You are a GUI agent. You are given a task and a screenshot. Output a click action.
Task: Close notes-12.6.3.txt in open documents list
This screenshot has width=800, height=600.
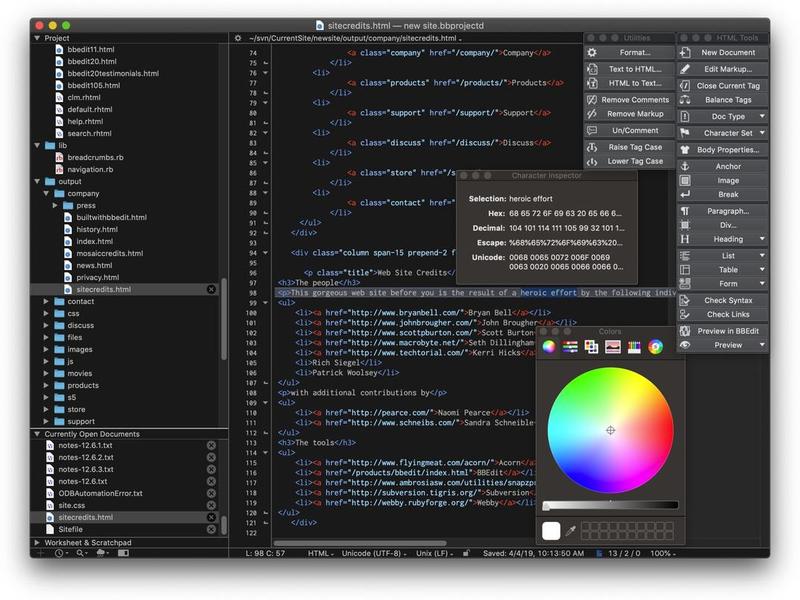[211, 469]
